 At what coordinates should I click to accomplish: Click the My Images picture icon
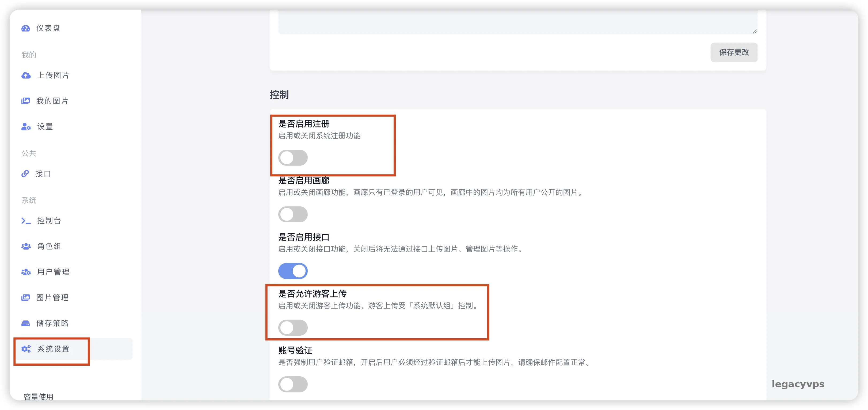[x=26, y=101]
